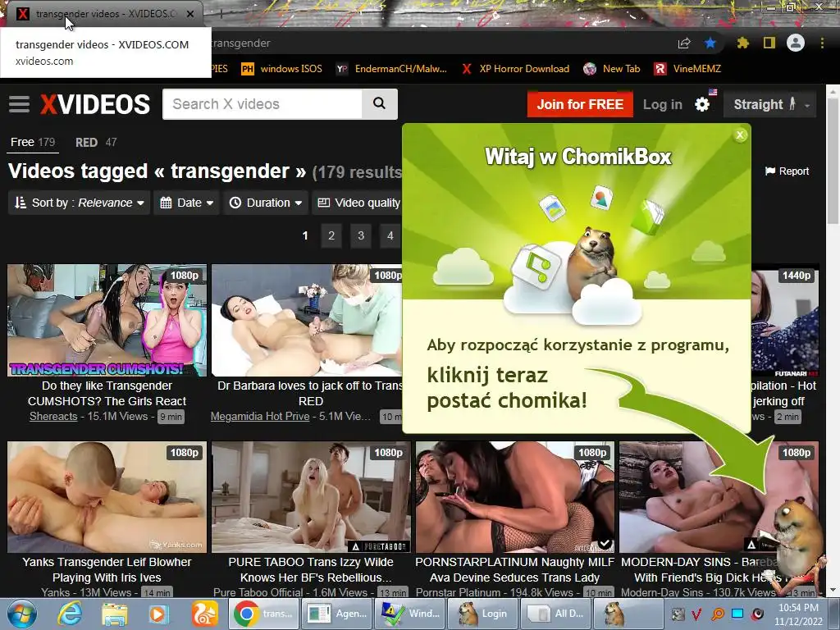840x630 pixels.
Task: Go to results page 3
Action: point(361,235)
